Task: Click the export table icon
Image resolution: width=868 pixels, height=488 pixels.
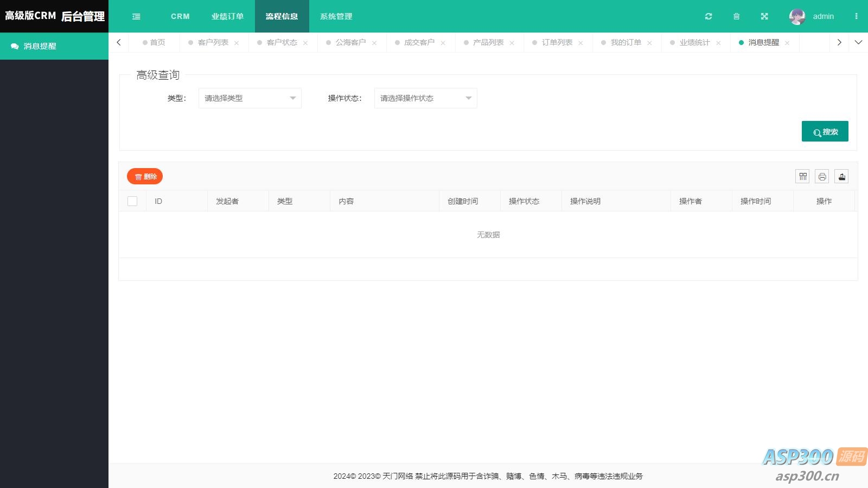Action: click(x=841, y=176)
